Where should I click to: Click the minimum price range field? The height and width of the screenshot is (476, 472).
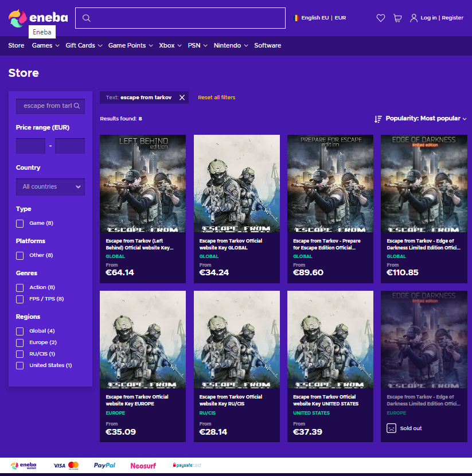point(30,146)
